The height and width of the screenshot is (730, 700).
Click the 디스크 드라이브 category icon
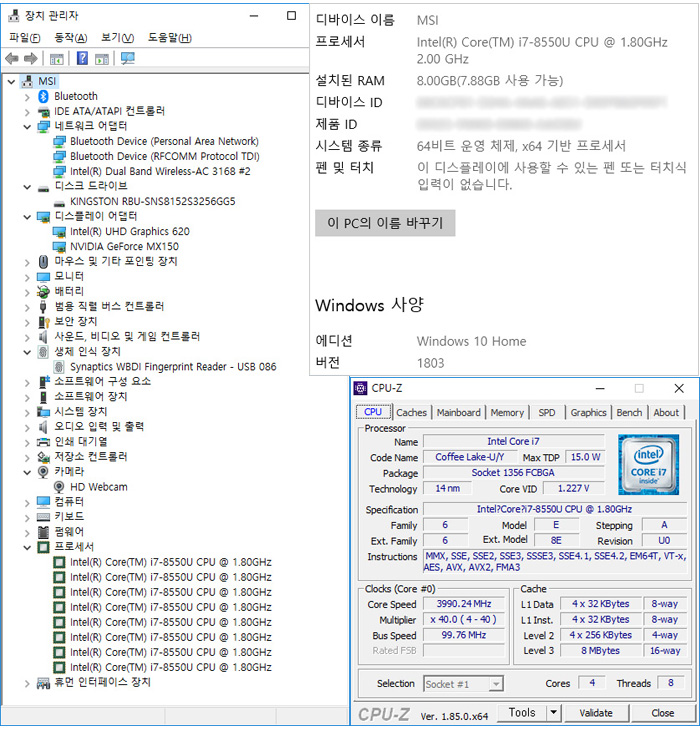[43, 188]
